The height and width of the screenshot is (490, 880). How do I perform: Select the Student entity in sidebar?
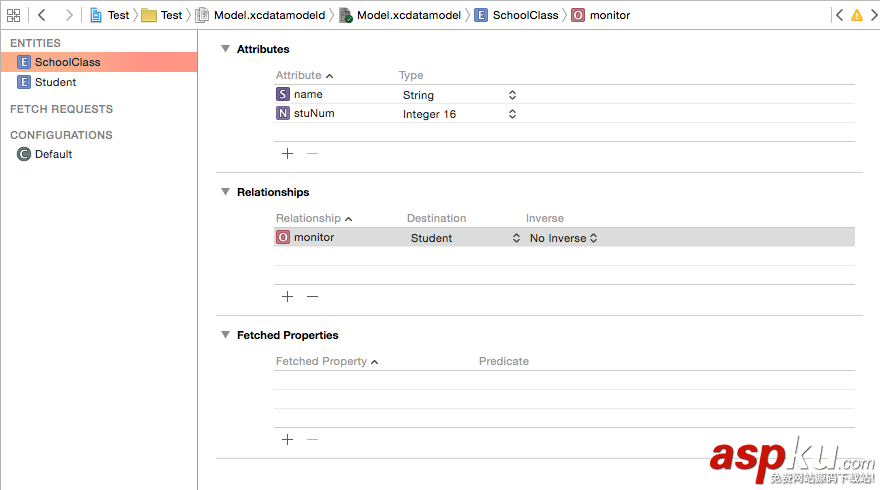click(55, 82)
